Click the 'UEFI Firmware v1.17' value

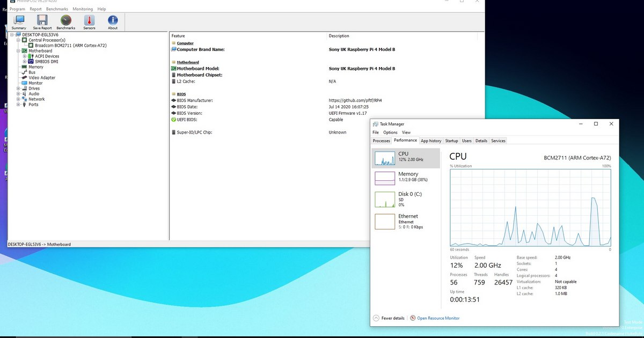pos(348,113)
